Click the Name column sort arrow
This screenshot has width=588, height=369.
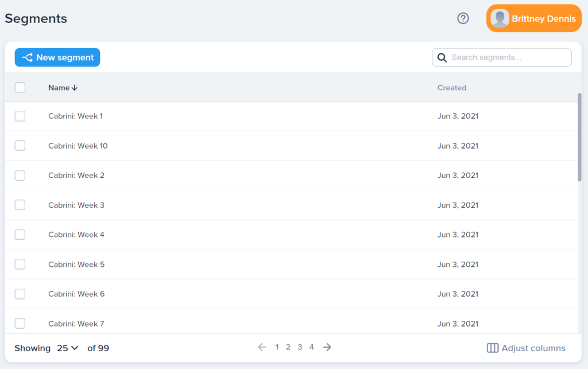(75, 88)
